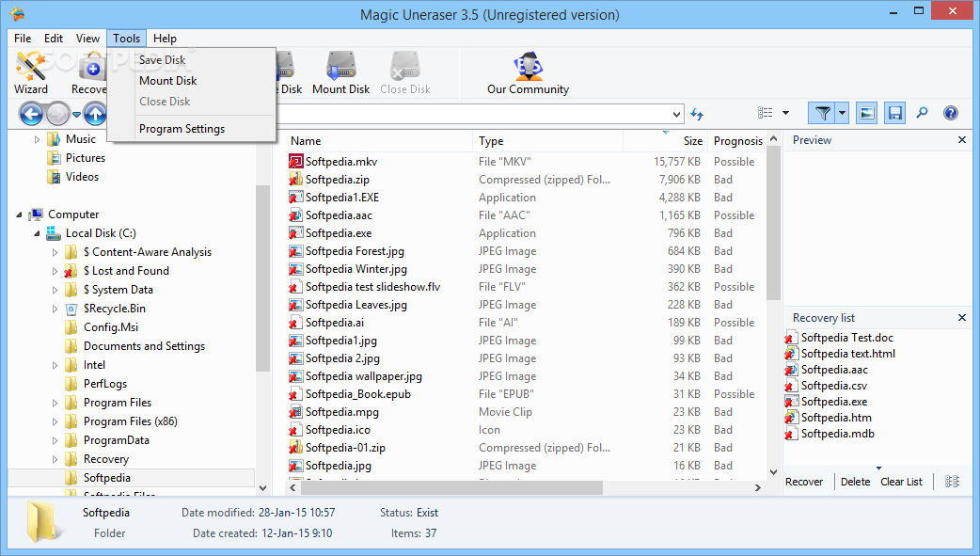Click the Softpedia.mpg file icon
Viewport: 980px width, 556px height.
coord(295,412)
